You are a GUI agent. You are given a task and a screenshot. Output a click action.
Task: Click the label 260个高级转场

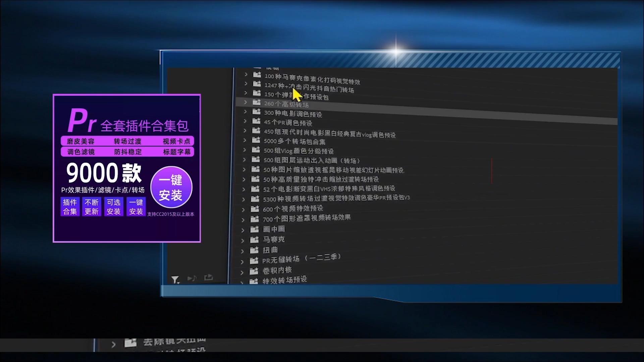click(x=286, y=104)
